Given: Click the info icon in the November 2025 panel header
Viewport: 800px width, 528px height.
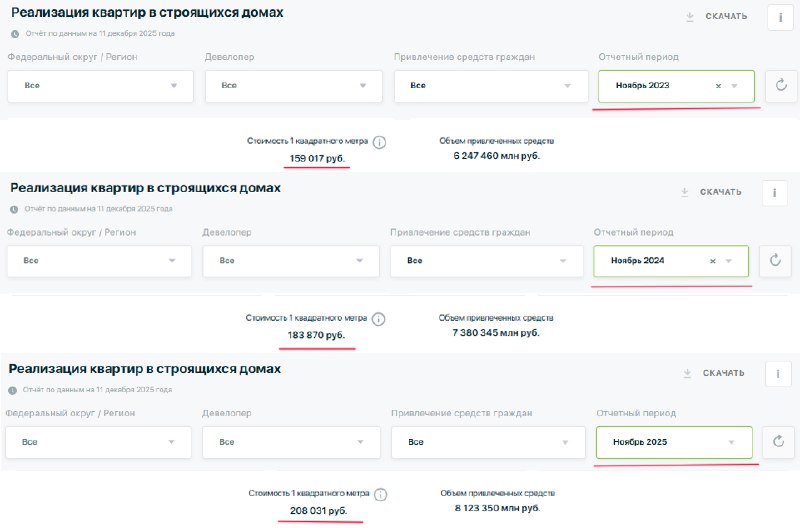Looking at the screenshot, I should coord(778,374).
